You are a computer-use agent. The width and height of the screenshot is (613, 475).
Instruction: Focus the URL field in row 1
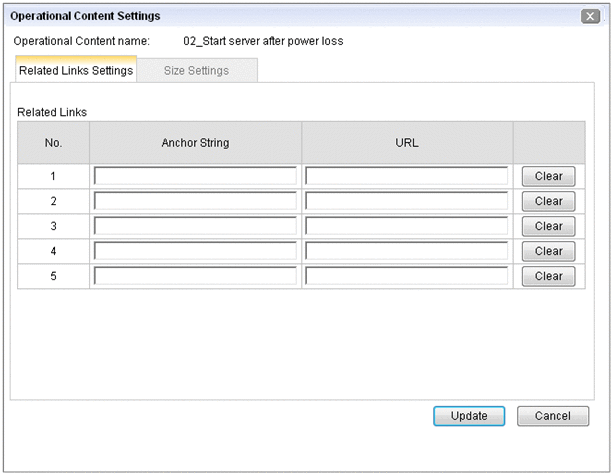click(407, 176)
